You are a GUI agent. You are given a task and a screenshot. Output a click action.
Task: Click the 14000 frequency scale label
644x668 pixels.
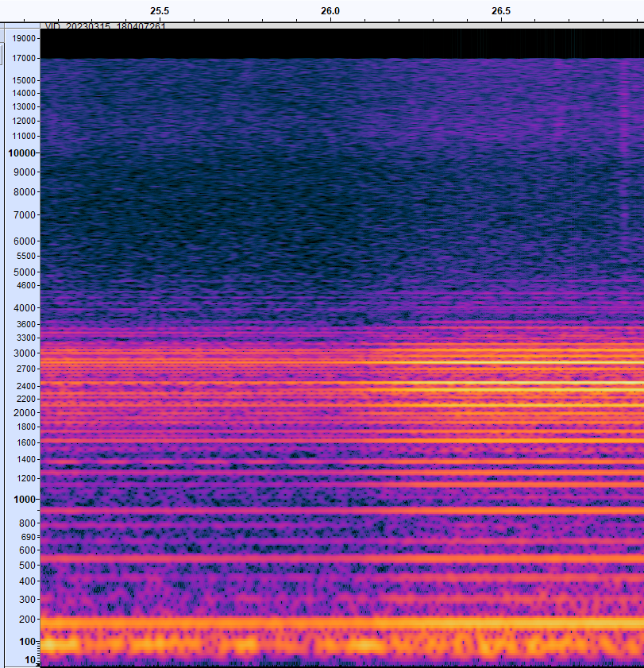point(24,93)
